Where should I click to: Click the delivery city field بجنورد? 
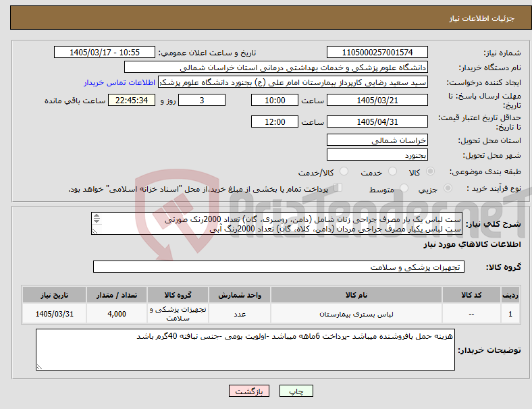pos(377,155)
